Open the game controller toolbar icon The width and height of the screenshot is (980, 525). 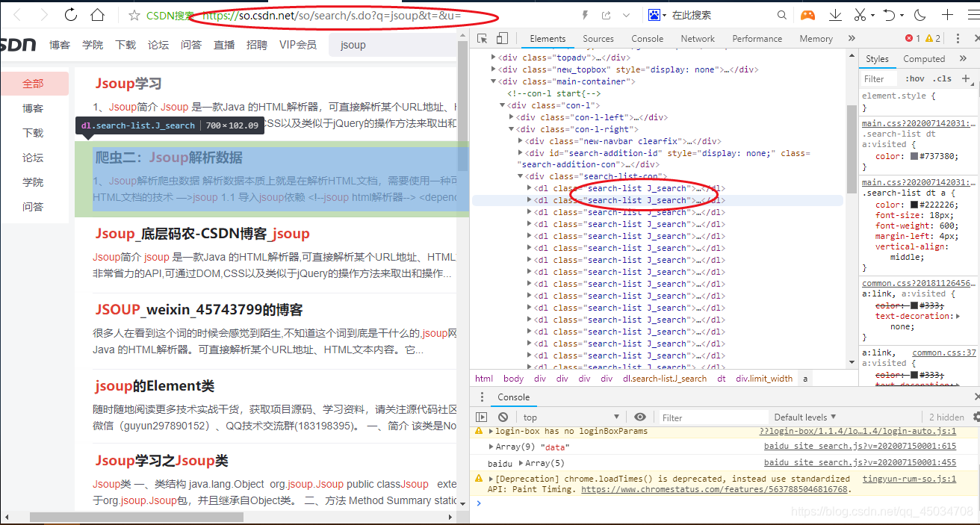pyautogui.click(x=807, y=15)
